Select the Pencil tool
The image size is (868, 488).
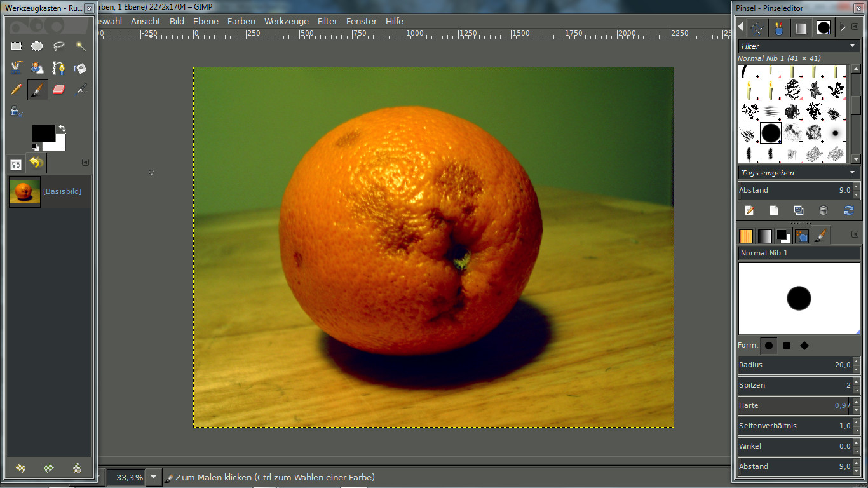pyautogui.click(x=16, y=90)
